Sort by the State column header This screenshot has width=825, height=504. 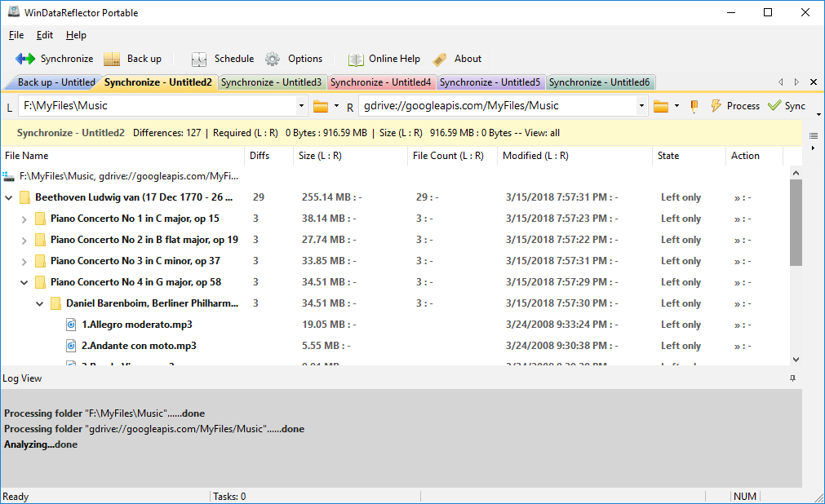[x=689, y=156]
